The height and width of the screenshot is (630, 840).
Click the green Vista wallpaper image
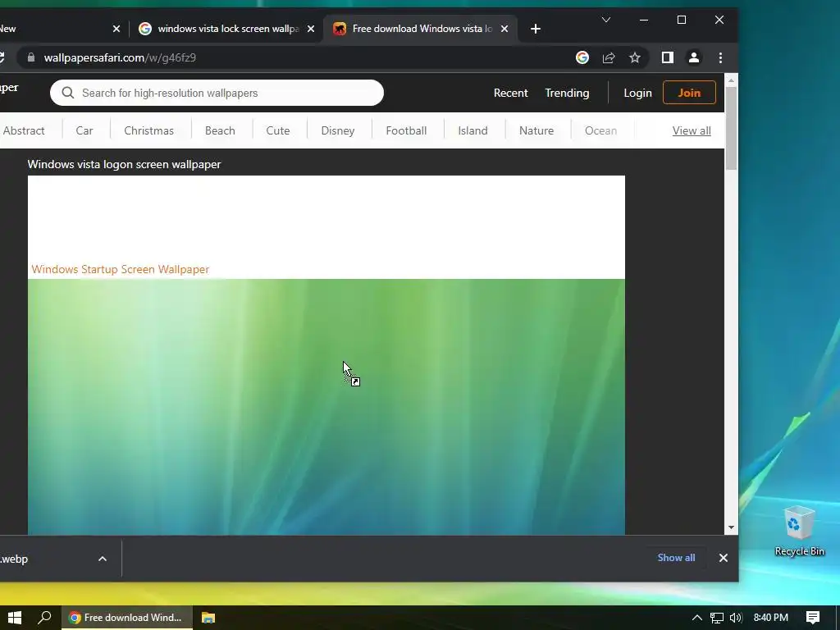click(326, 407)
